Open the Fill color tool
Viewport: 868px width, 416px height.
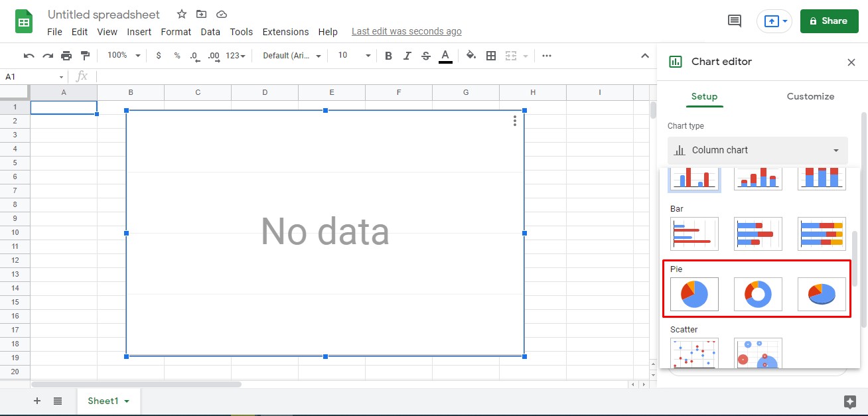click(470, 55)
